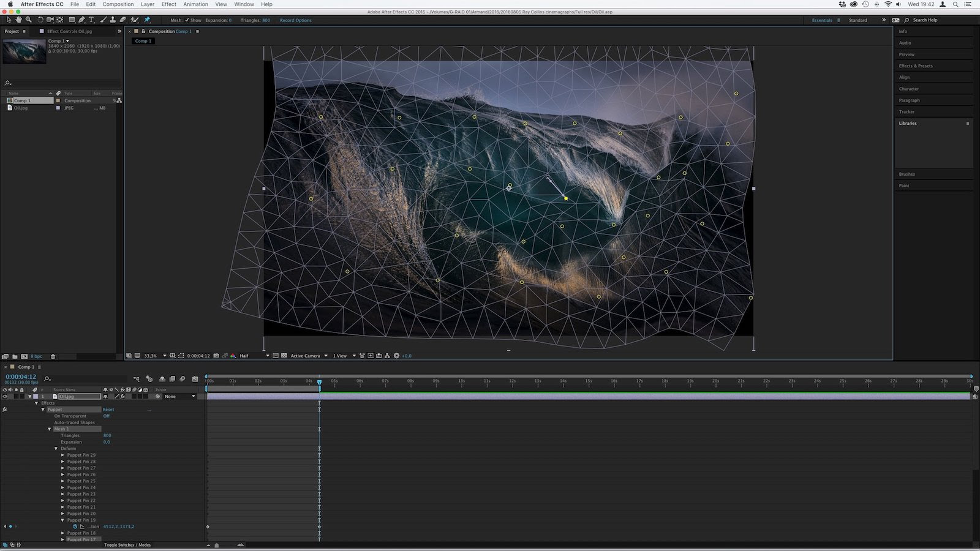Uncheck the Mesh Show checkbox
Viewport: 980px width, 551px height.
[187, 20]
